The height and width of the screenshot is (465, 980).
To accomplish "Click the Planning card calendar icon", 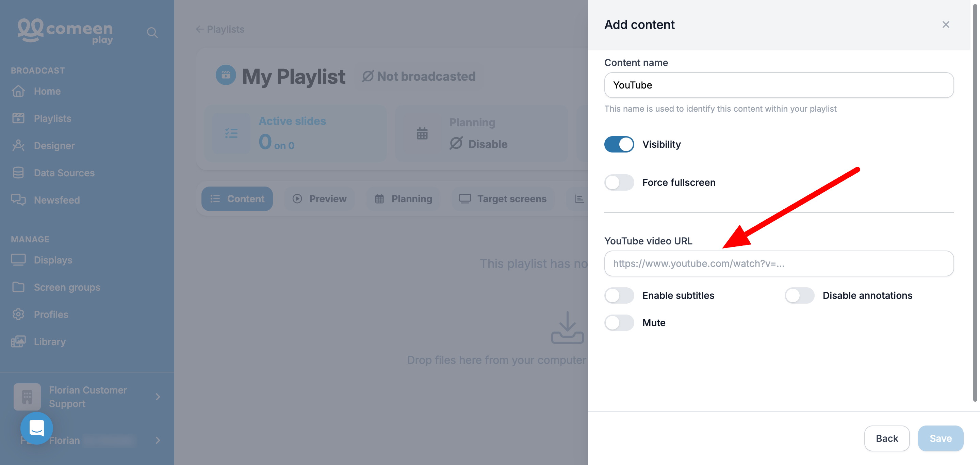I will (422, 133).
